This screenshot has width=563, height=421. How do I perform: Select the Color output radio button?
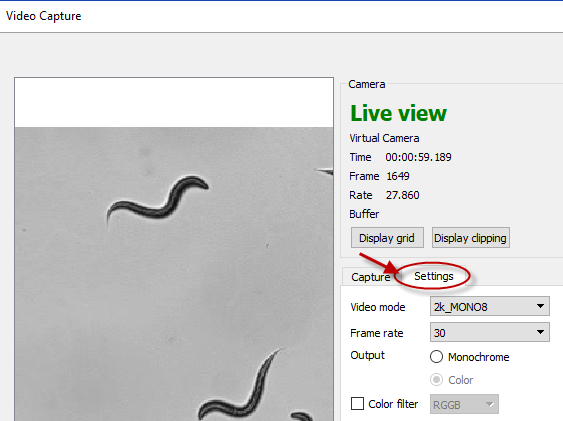click(436, 380)
